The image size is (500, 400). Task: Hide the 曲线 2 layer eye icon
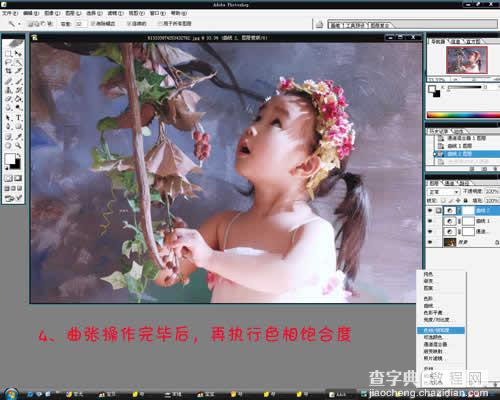(x=430, y=210)
